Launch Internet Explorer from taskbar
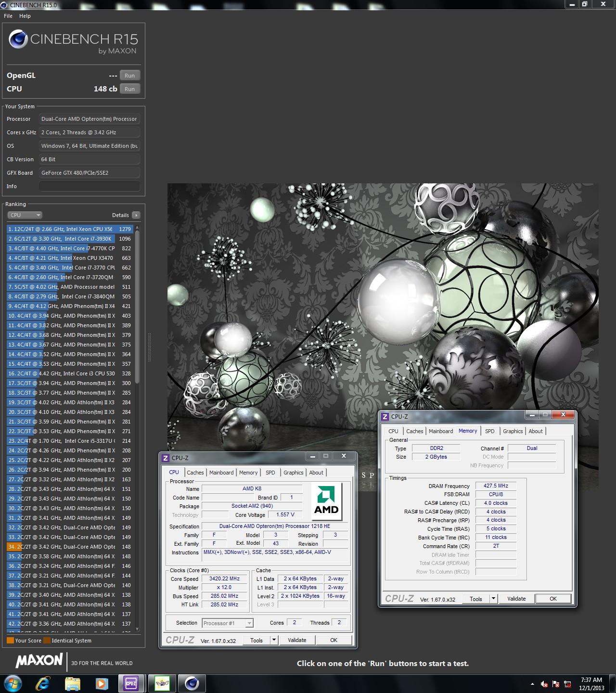This screenshot has width=616, height=693. coord(43,683)
